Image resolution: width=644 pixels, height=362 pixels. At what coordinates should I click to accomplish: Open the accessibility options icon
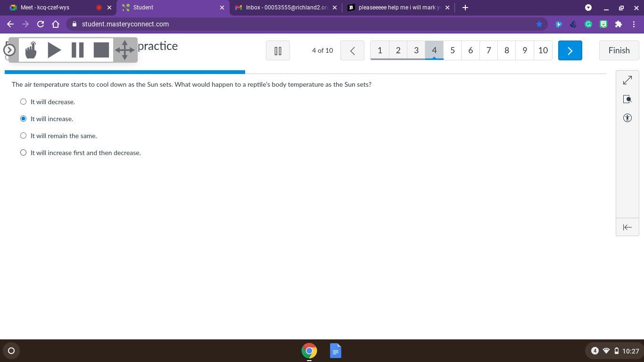pyautogui.click(x=627, y=118)
